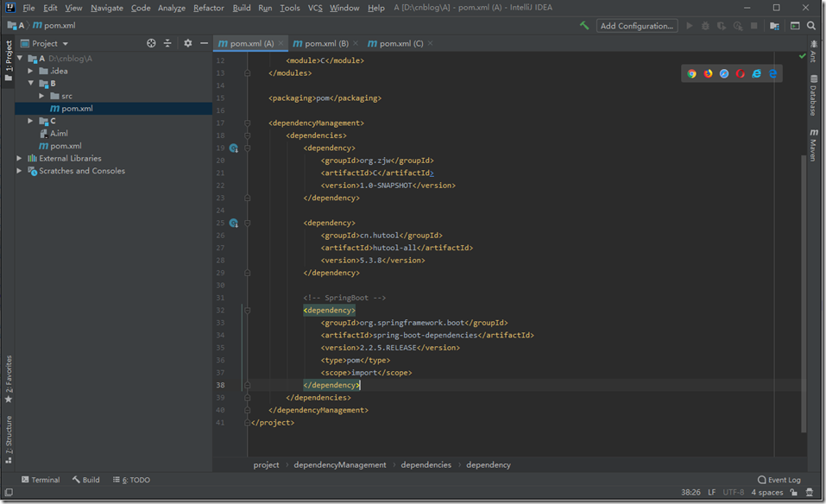Open the Event Log

click(779, 480)
